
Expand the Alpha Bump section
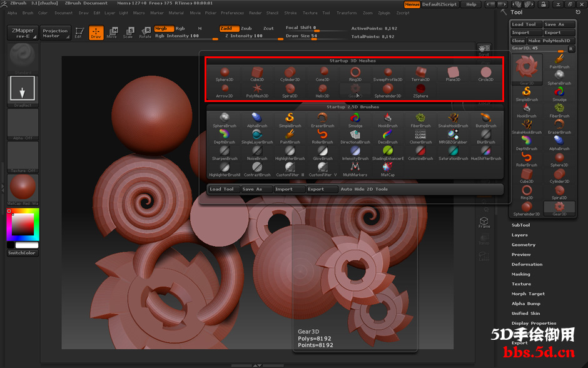tap(525, 304)
